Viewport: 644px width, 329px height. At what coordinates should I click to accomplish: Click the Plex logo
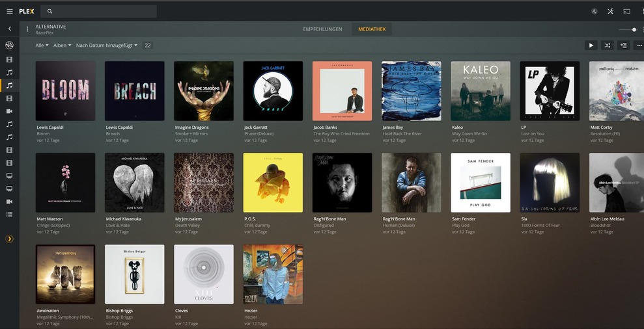point(26,12)
